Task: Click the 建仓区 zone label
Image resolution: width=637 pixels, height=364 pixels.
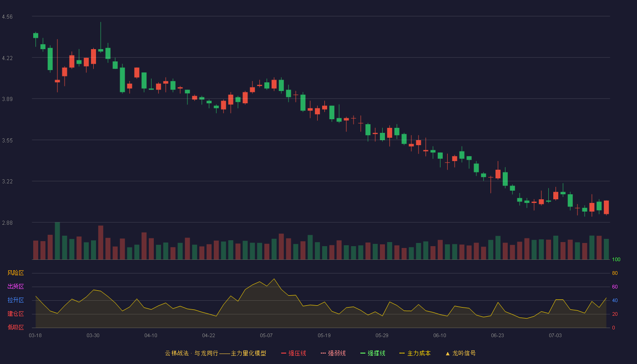Action: pos(15,314)
